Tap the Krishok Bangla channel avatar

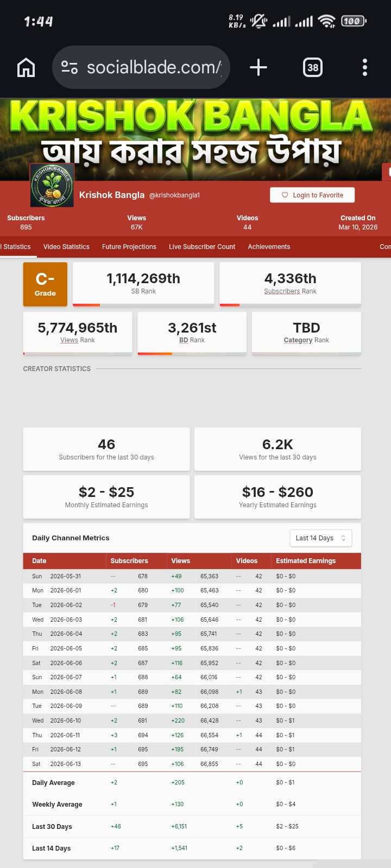(52, 186)
